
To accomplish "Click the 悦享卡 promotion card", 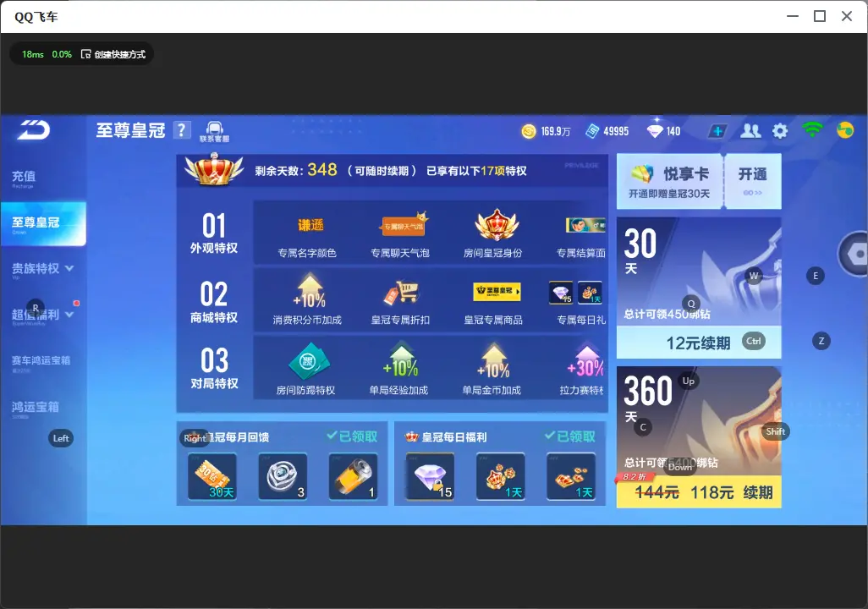I will pos(669,181).
